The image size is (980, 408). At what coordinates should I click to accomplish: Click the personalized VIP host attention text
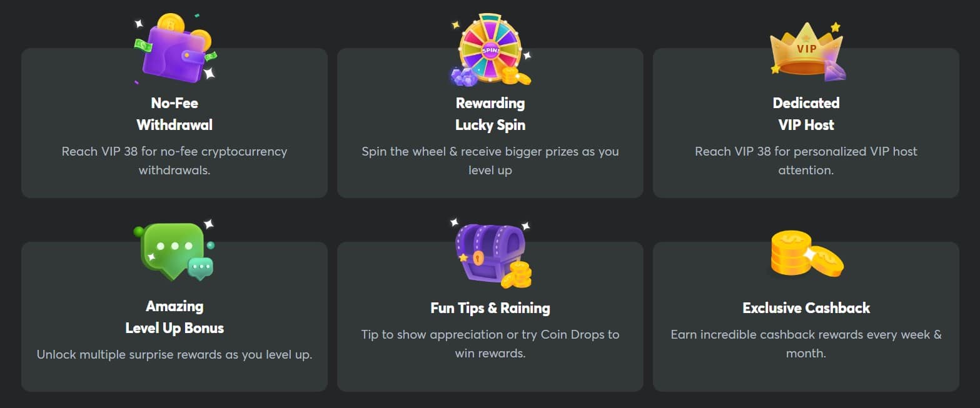click(806, 161)
